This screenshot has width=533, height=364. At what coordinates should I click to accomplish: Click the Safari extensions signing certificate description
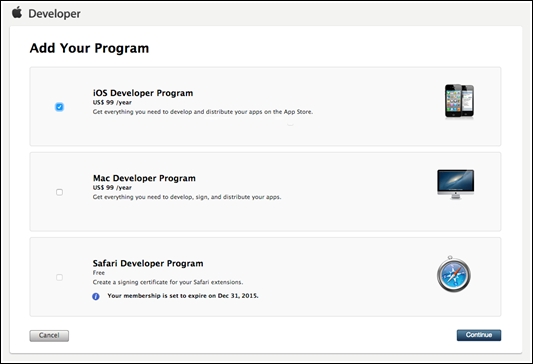pyautogui.click(x=168, y=282)
